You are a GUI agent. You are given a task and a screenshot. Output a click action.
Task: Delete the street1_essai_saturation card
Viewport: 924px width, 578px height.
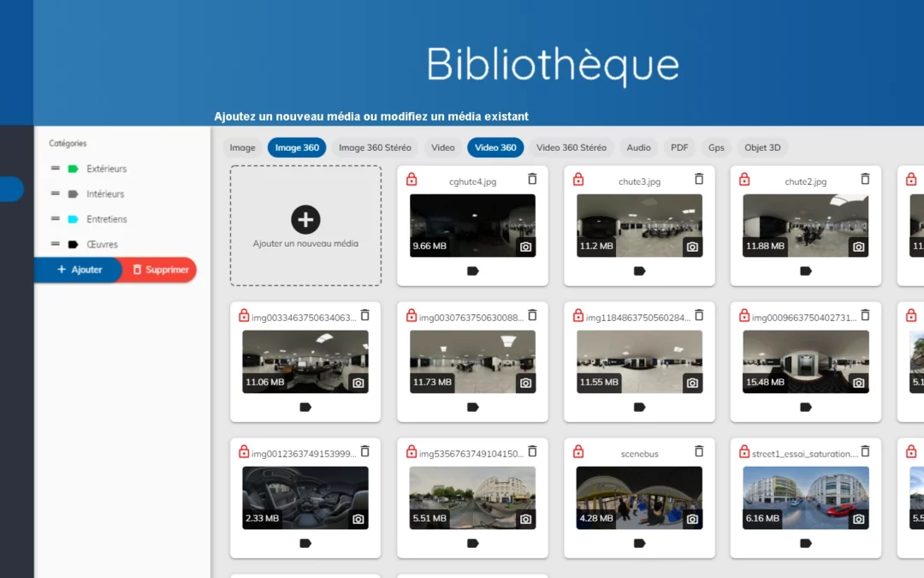(865, 451)
